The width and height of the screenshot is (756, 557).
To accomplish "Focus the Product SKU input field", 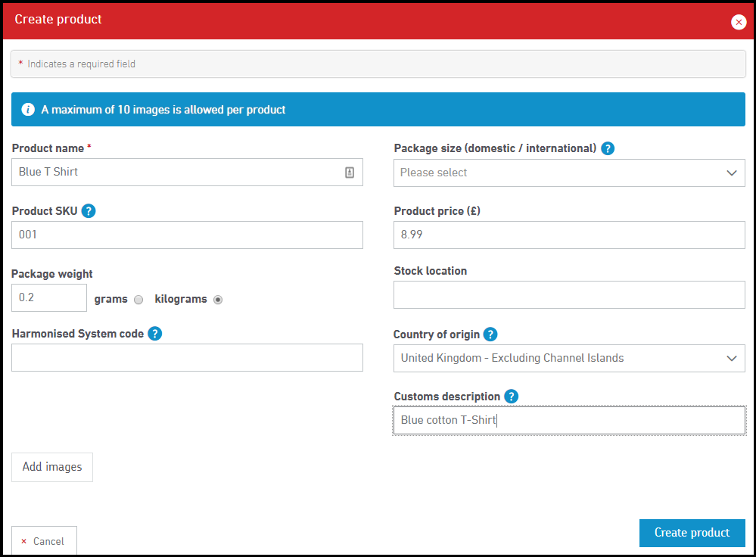I will (187, 235).
